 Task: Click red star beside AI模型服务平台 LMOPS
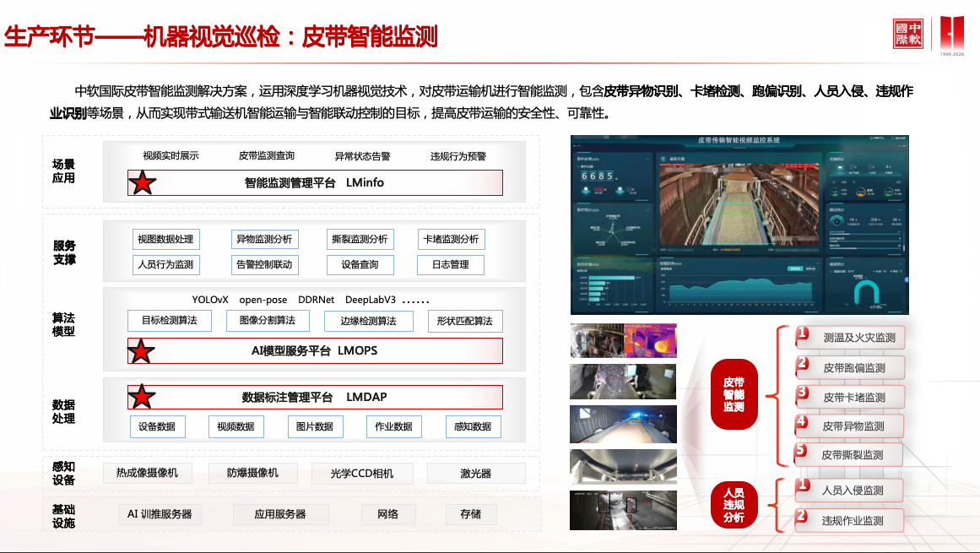[142, 350]
